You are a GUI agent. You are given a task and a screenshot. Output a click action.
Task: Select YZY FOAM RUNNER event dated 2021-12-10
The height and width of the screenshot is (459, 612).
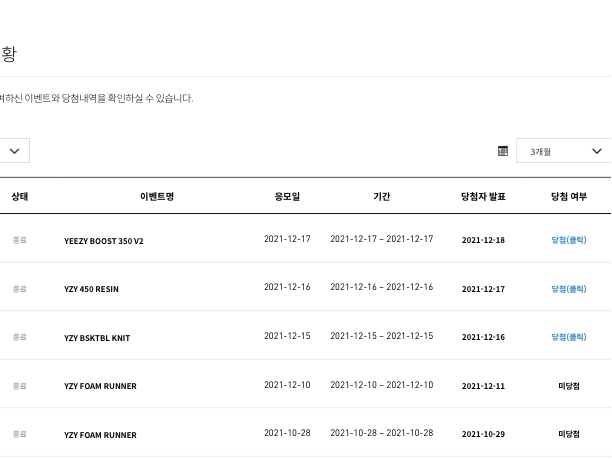pyautogui.click(x=100, y=386)
